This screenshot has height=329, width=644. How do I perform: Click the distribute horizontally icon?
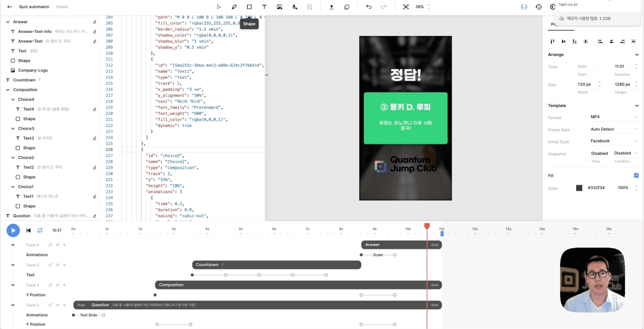[x=634, y=41]
